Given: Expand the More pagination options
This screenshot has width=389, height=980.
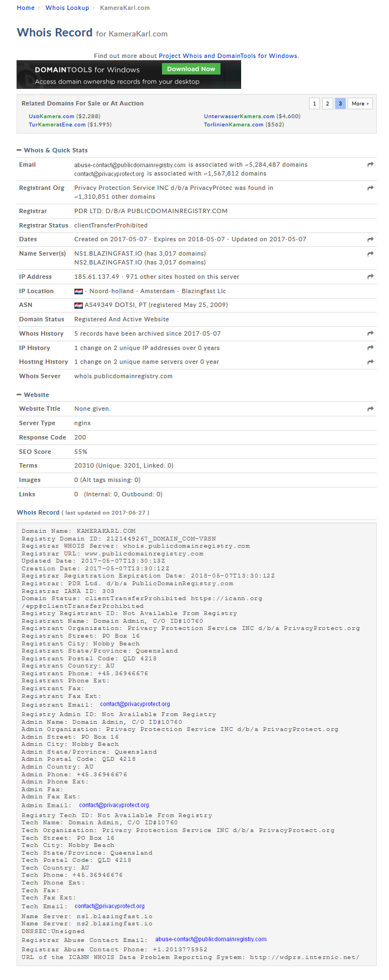Looking at the screenshot, I should [360, 104].
